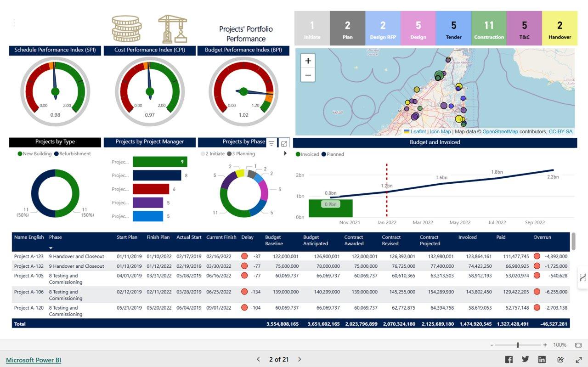The width and height of the screenshot is (588, 367).
Task: Share report on Facebook icon
Action: coord(509,360)
